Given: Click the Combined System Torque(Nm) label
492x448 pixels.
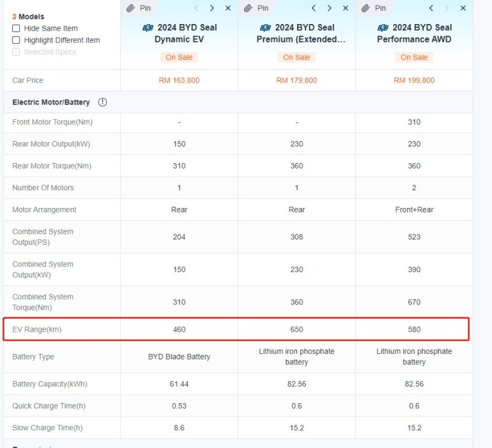Looking at the screenshot, I should [x=43, y=302].
